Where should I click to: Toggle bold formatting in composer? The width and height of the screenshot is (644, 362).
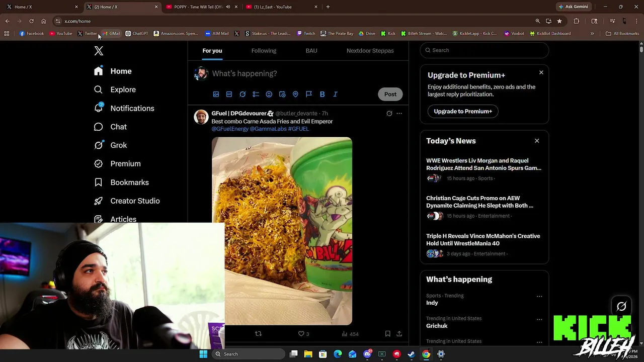click(x=322, y=94)
